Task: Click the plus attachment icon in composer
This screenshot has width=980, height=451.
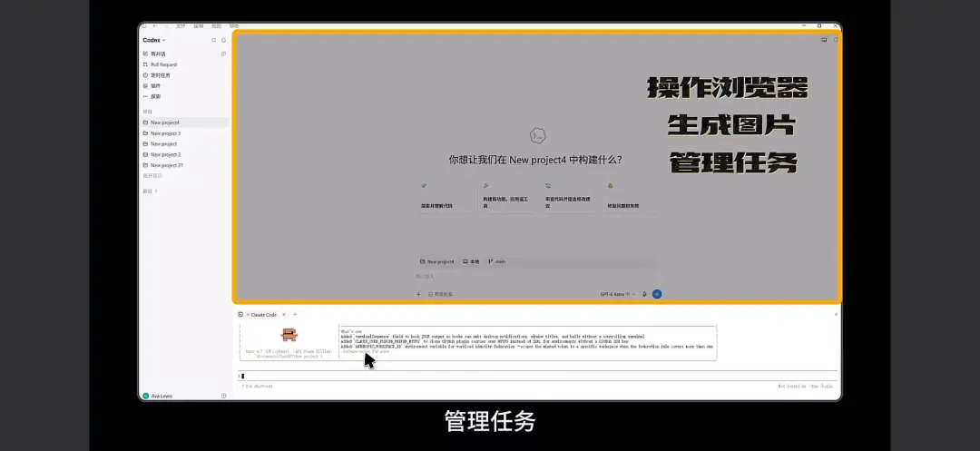Action: point(418,294)
